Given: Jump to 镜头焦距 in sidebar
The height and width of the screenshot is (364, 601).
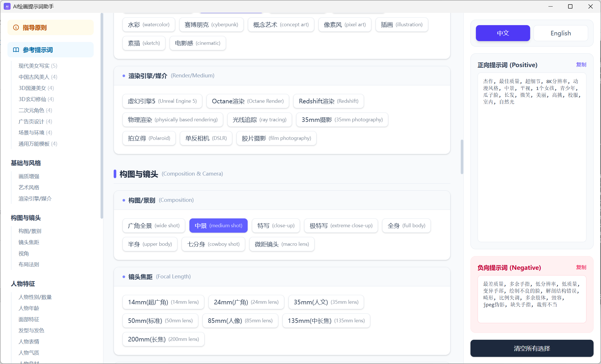Looking at the screenshot, I should [29, 242].
